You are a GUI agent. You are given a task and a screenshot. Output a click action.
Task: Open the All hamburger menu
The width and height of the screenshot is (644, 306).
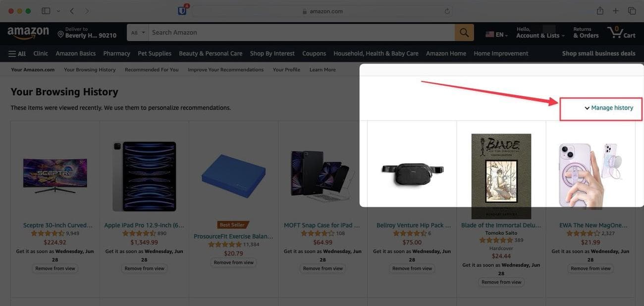[17, 54]
